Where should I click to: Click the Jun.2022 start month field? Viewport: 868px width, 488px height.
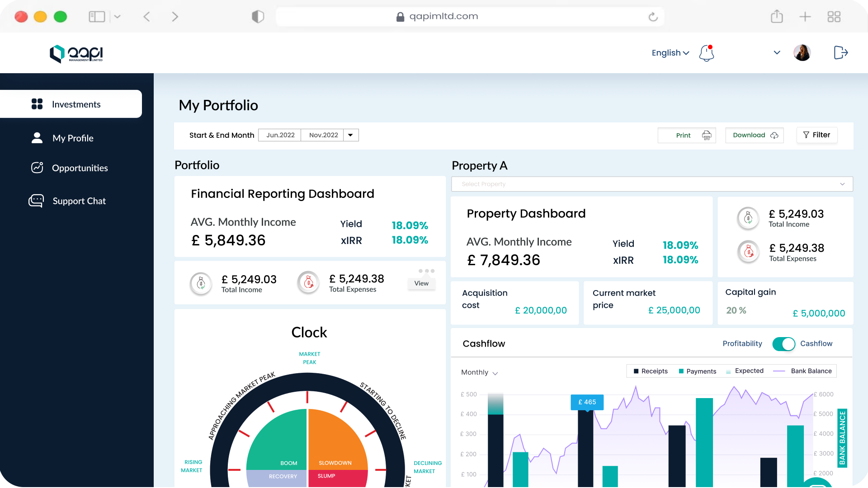[x=280, y=135]
